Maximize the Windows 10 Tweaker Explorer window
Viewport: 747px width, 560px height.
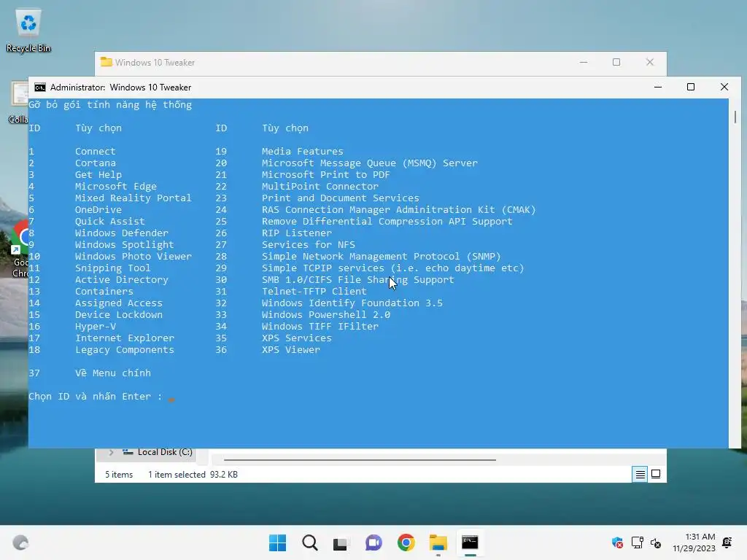(616, 63)
